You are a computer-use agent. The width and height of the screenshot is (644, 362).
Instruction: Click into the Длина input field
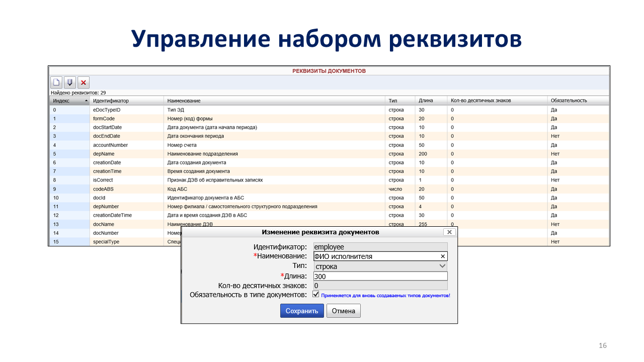point(380,276)
